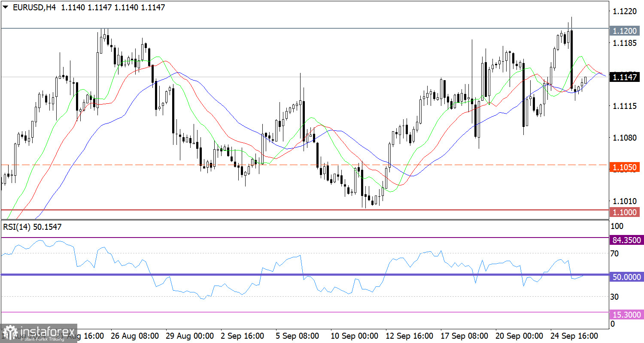Click the RSI(14) 50.1547 indicator label
This screenshot has width=644, height=343.
tap(32, 227)
